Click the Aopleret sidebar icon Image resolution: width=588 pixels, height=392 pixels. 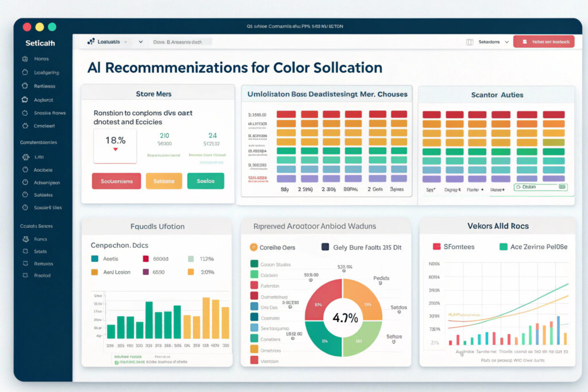coord(24,99)
